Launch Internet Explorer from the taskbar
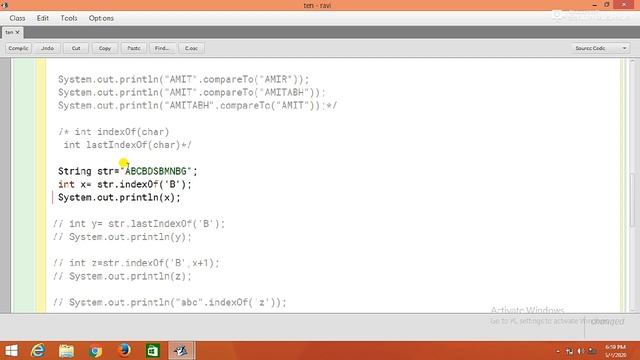This screenshot has height=360, width=640. [38, 351]
